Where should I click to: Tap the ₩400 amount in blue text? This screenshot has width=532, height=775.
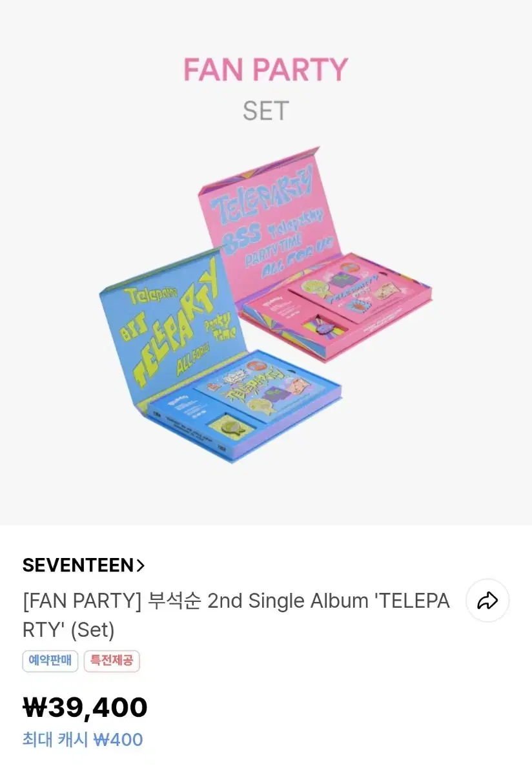pos(118,739)
